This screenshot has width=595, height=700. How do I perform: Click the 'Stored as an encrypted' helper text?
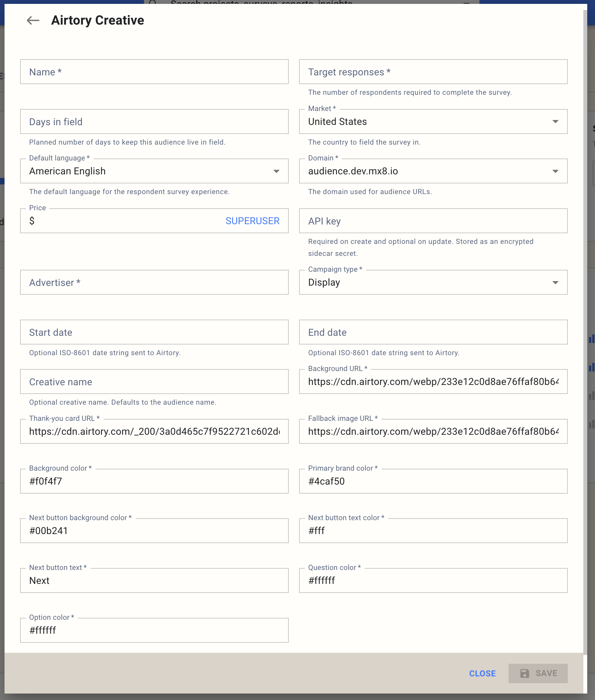tap(421, 247)
